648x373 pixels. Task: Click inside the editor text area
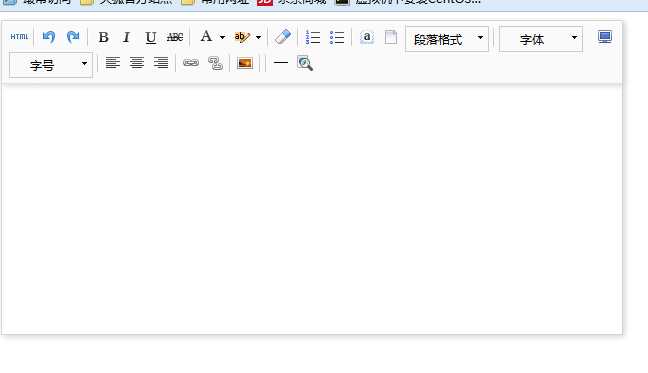click(312, 209)
